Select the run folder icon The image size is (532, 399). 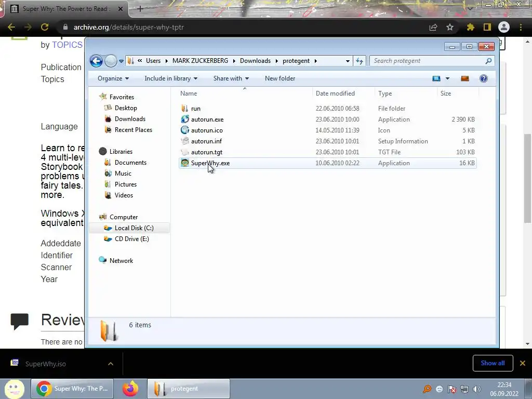184,108
